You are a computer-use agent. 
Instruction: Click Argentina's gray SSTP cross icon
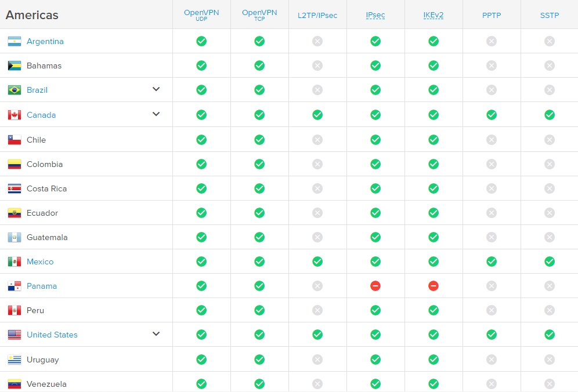550,41
